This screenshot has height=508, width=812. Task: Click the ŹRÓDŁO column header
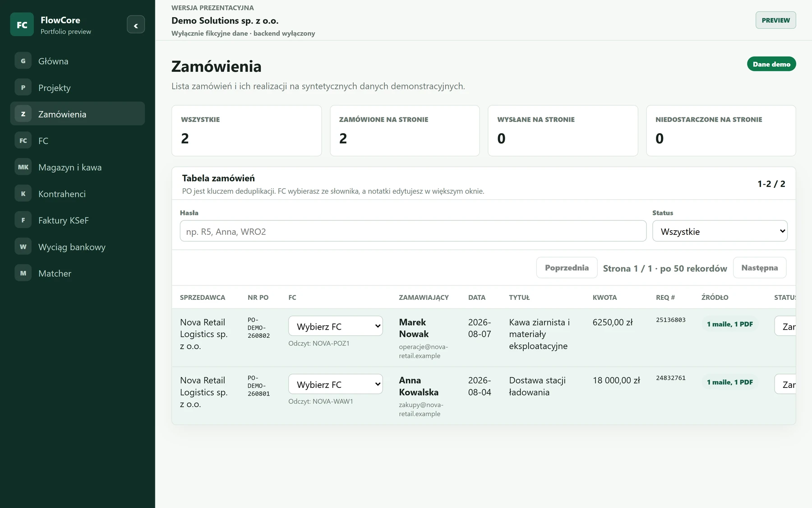(715, 297)
